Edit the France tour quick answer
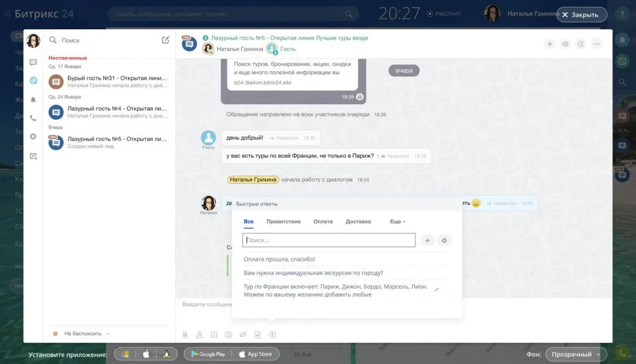This screenshot has height=364, width=636. pyautogui.click(x=437, y=289)
